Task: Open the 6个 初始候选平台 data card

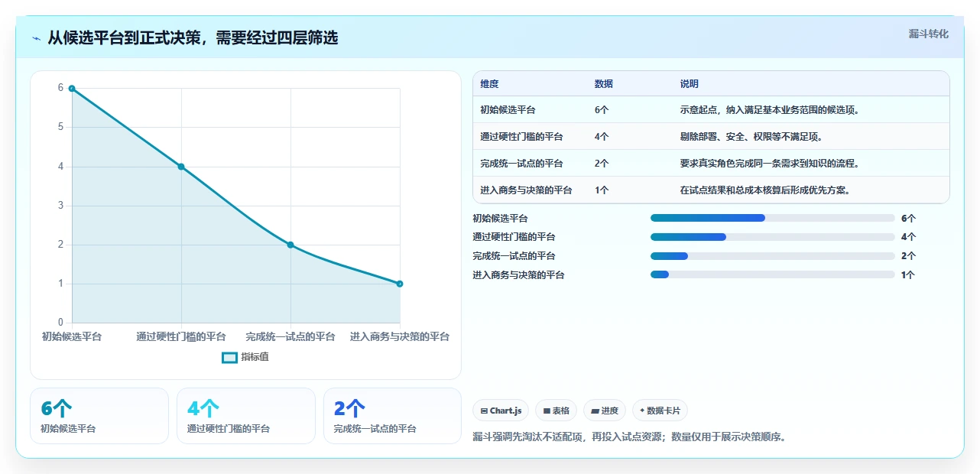Action: click(99, 416)
